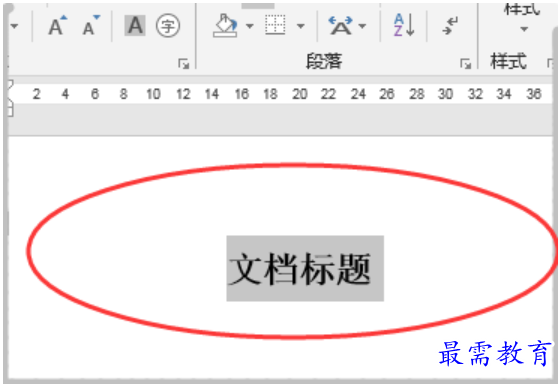Open the dropdown arrow left of Grow Font
Viewport: 560px width, 385px height.
[x=14, y=26]
